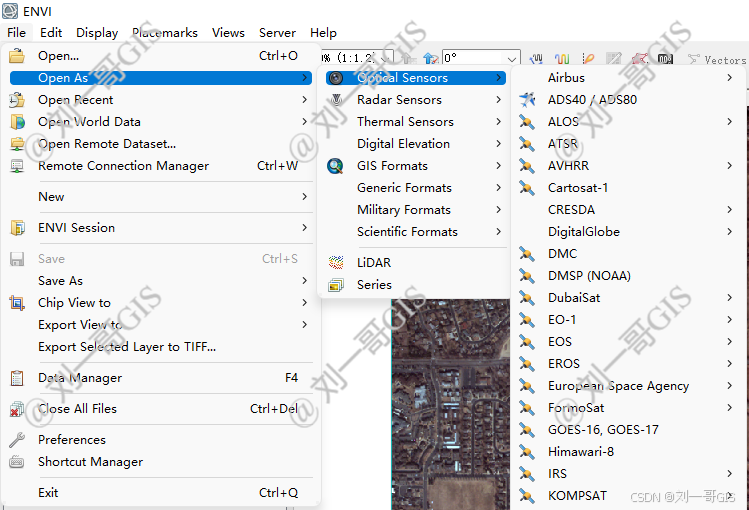Click the satellite icon beside Himawari-8
Screen dimensions: 749x510
(x=527, y=452)
